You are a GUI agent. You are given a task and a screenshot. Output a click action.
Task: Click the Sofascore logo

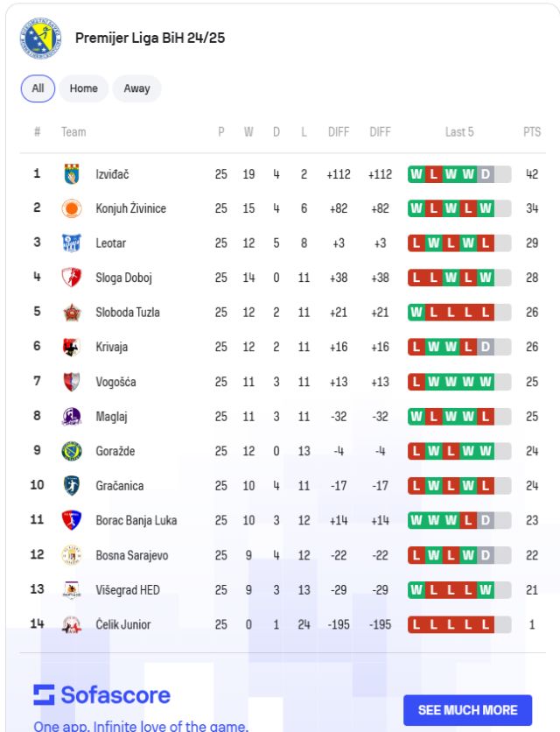tap(102, 695)
